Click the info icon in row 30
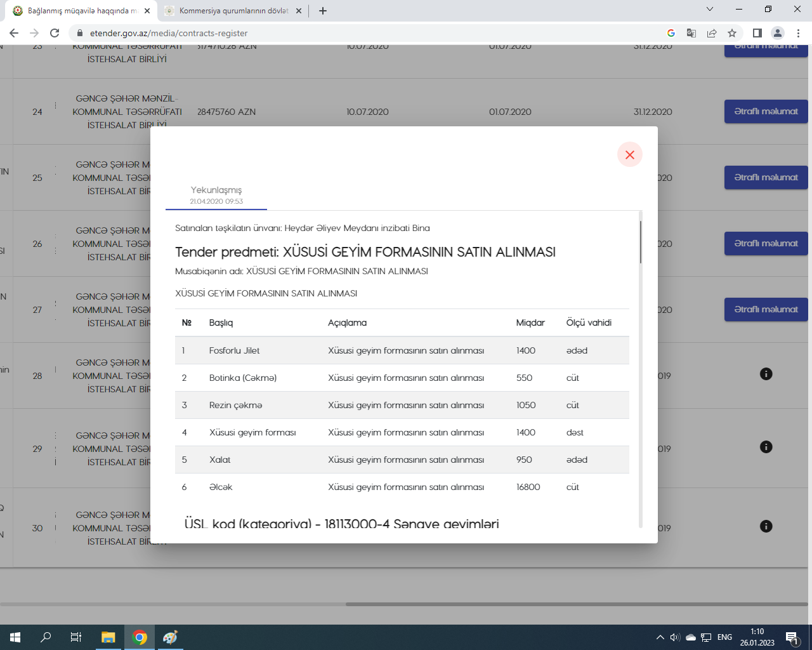This screenshot has width=812, height=650. pyautogui.click(x=766, y=526)
